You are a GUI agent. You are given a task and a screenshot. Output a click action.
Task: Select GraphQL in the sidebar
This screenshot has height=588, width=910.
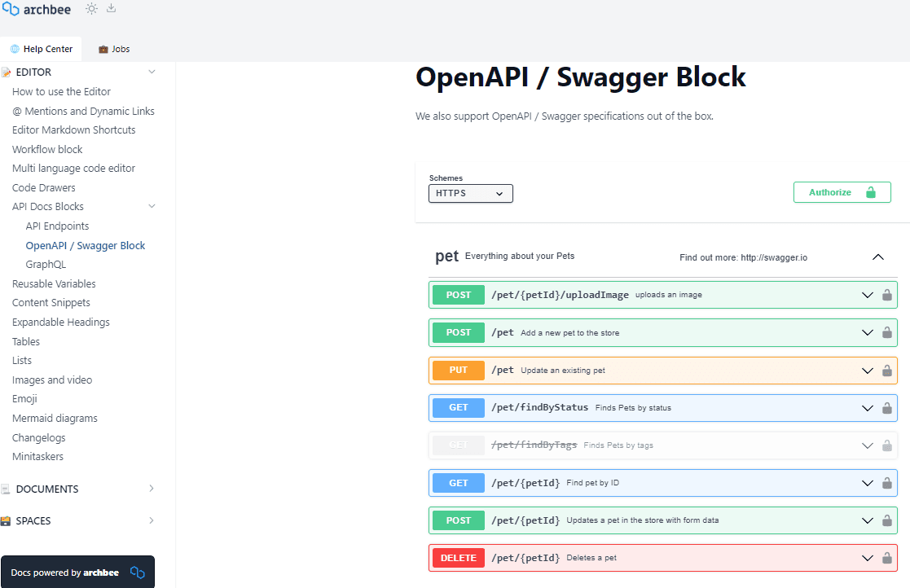45,264
